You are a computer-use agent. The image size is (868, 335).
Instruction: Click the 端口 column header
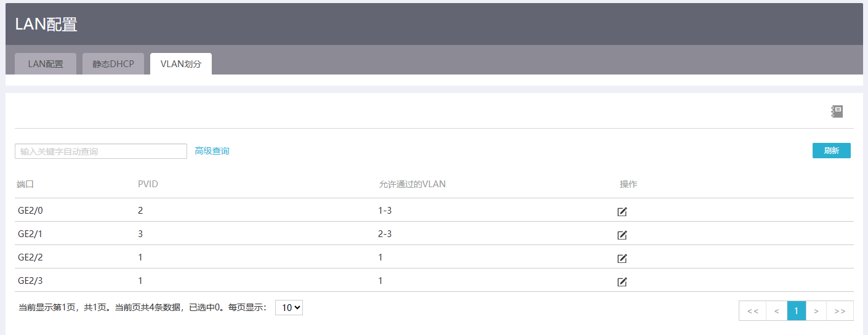(25, 185)
